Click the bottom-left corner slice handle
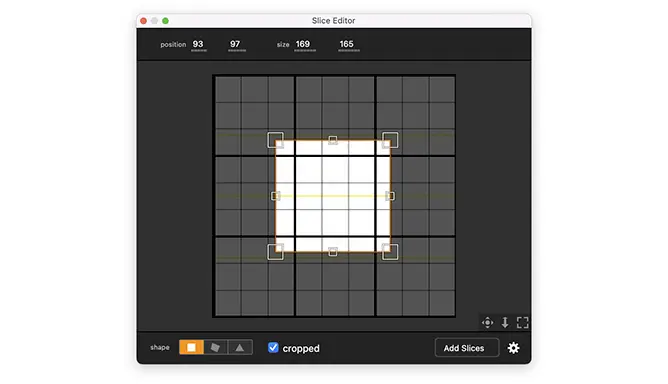 click(x=275, y=252)
